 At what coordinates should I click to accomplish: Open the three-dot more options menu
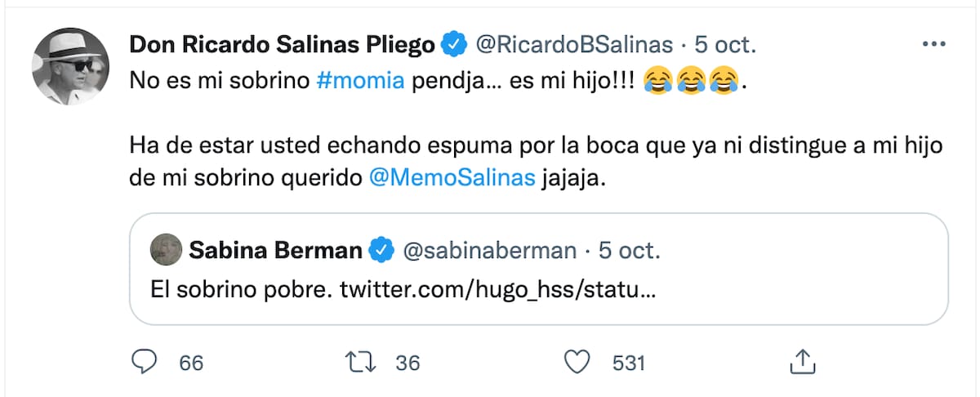[x=933, y=45]
